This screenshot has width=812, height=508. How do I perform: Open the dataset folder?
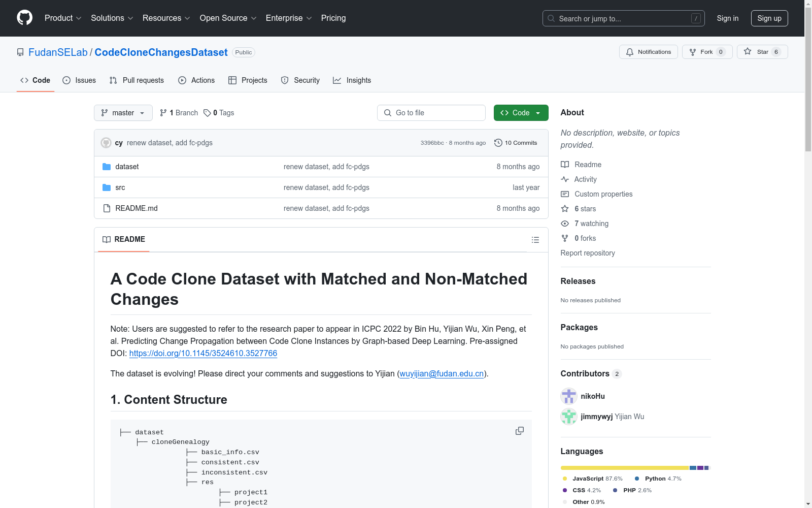tap(127, 167)
